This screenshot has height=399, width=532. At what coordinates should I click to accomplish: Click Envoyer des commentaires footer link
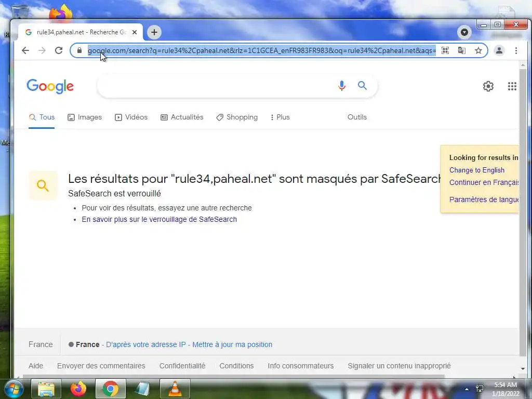pos(101,366)
